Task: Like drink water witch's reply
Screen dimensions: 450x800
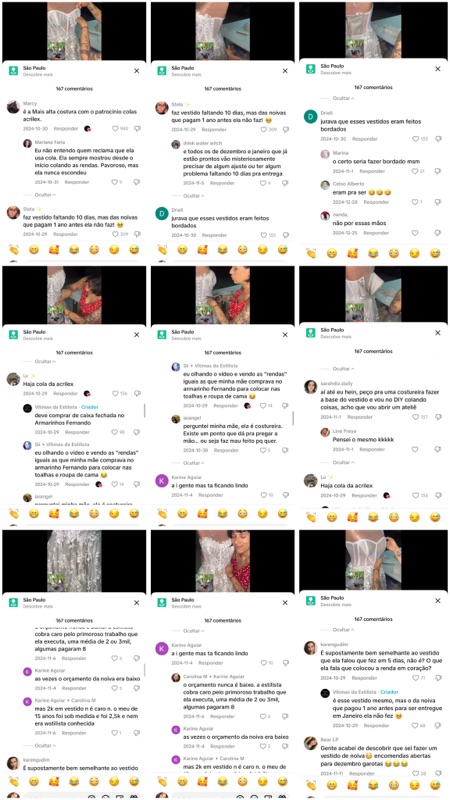Action: pyautogui.click(x=264, y=183)
